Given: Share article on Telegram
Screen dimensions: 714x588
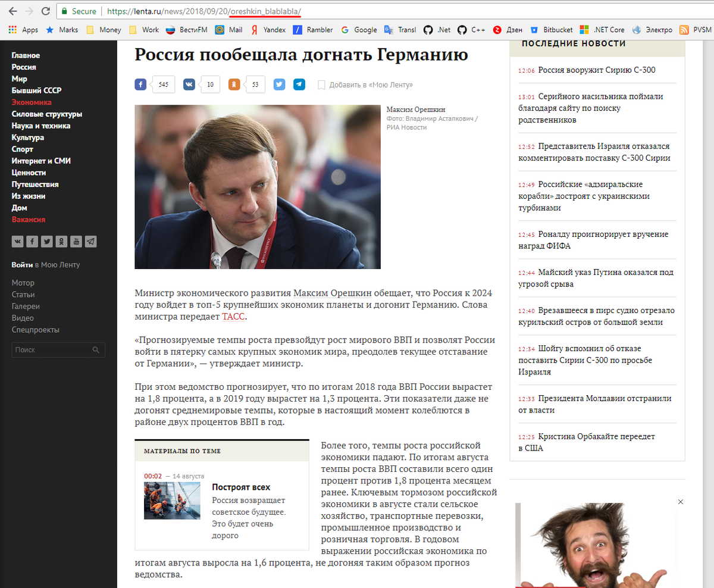Looking at the screenshot, I should pos(299,85).
